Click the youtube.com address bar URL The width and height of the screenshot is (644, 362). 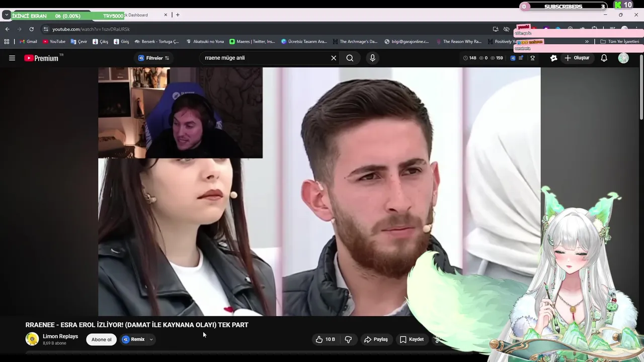pos(91,29)
